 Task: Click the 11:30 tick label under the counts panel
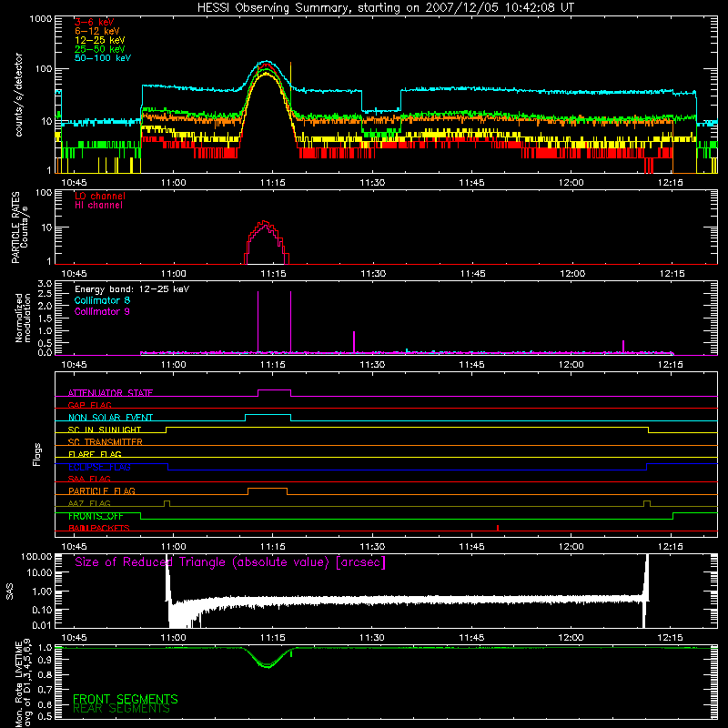coord(372,183)
